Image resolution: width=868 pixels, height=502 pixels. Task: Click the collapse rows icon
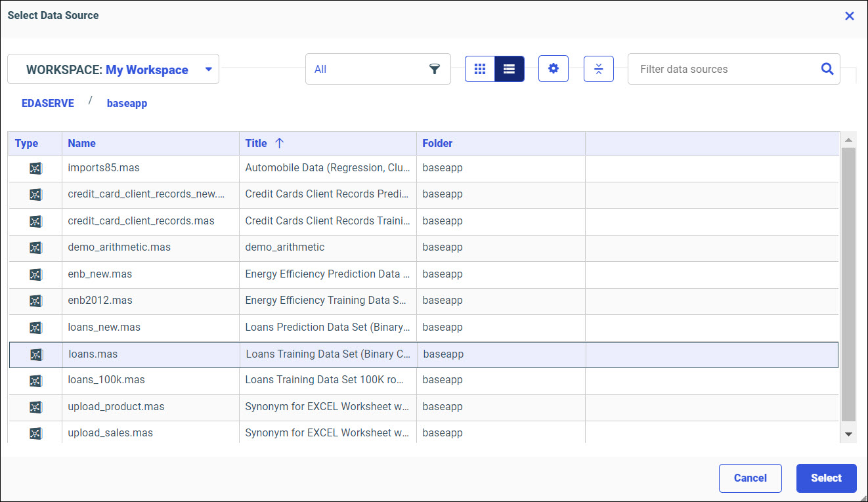coord(598,68)
